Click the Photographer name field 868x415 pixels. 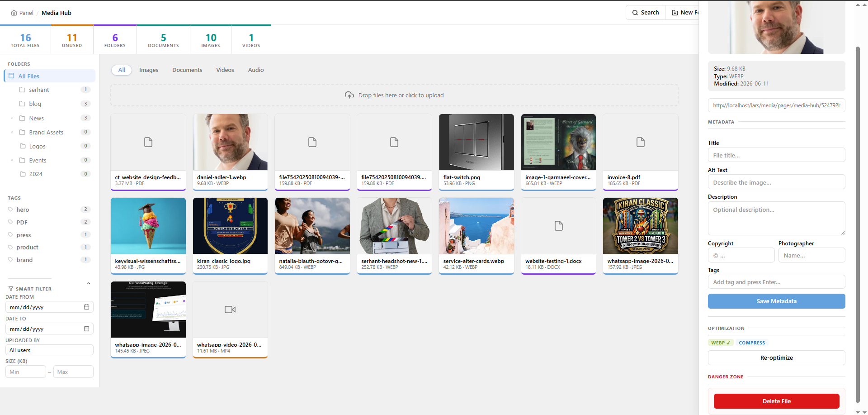[x=812, y=256]
